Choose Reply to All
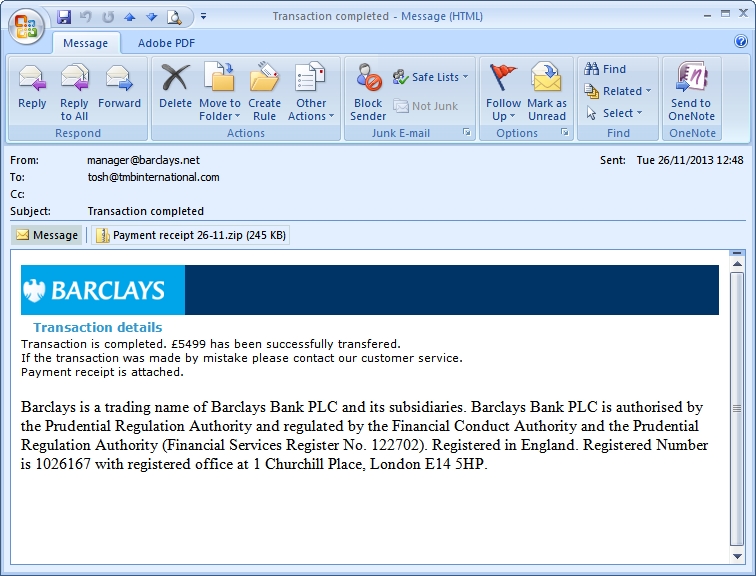This screenshot has width=756, height=576. click(74, 92)
